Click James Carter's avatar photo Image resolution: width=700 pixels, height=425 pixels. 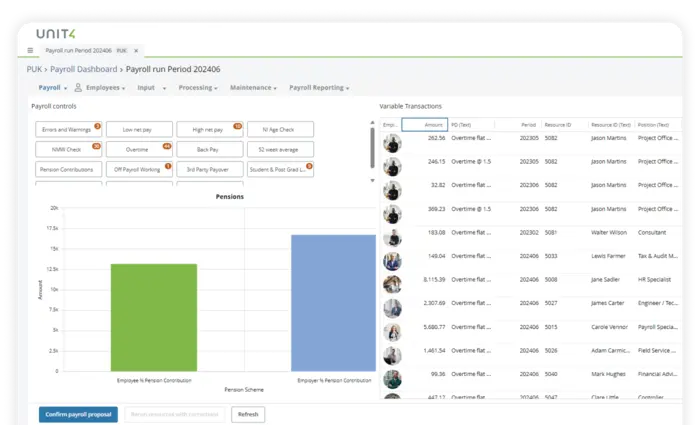pos(392,308)
